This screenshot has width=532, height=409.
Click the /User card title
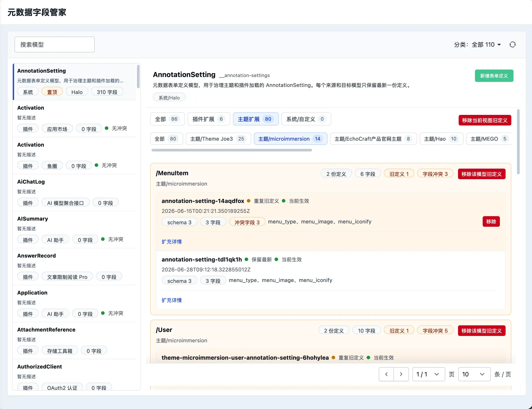164,330
